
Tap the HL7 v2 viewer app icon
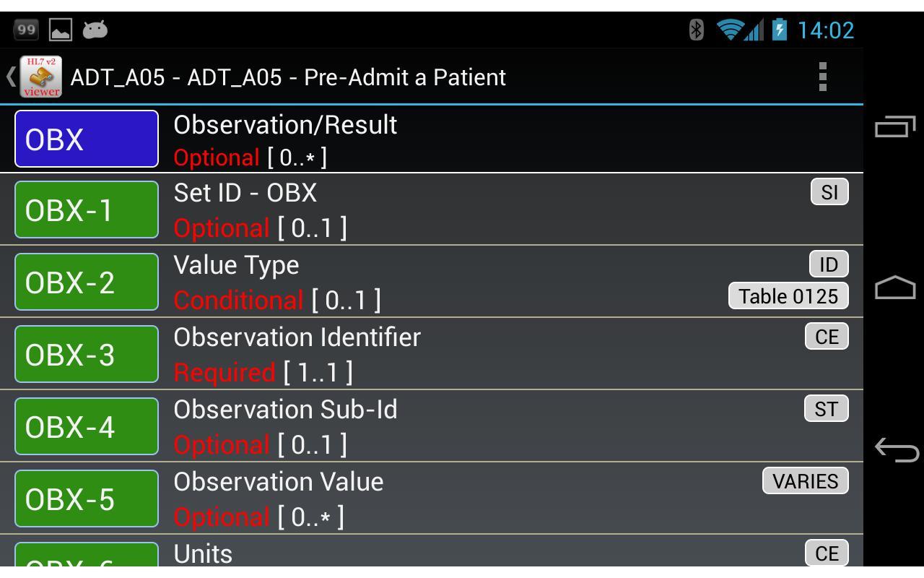click(40, 77)
